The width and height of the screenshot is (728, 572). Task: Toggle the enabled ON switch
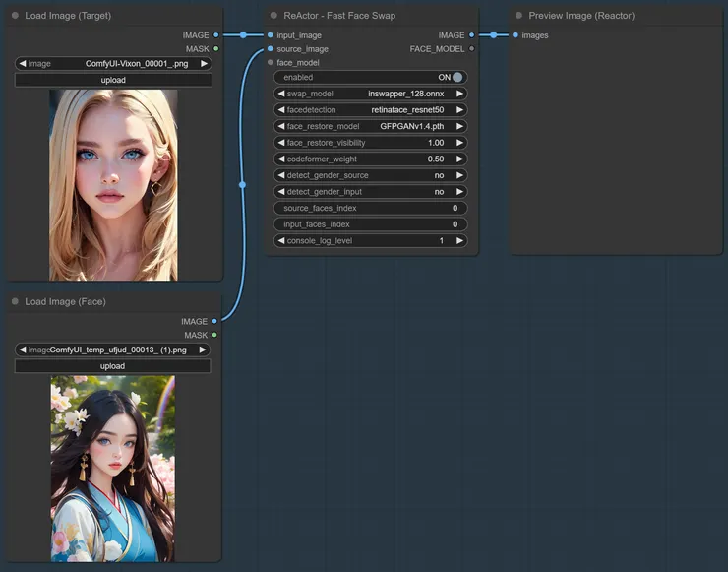tap(456, 77)
